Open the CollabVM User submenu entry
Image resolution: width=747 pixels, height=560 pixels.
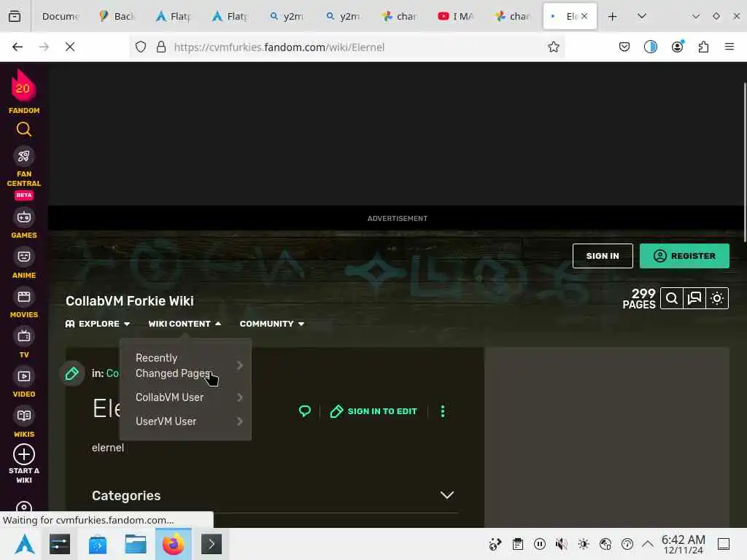point(186,397)
